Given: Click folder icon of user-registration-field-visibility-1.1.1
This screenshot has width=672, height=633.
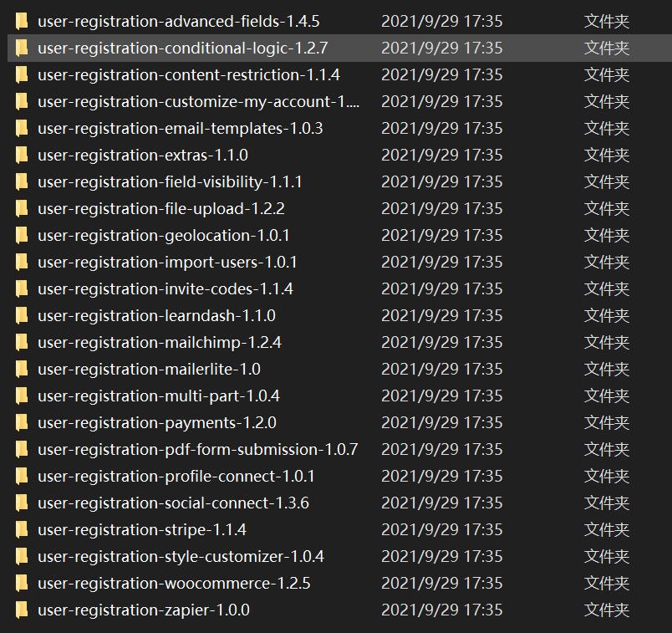Looking at the screenshot, I should 22,181.
